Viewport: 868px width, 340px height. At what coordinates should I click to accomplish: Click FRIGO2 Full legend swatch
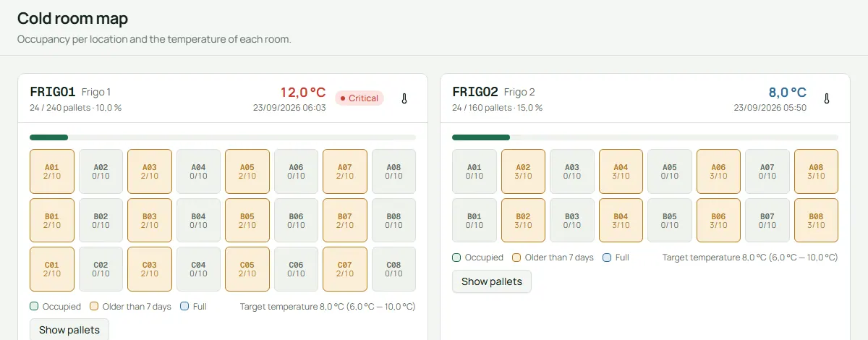click(607, 258)
